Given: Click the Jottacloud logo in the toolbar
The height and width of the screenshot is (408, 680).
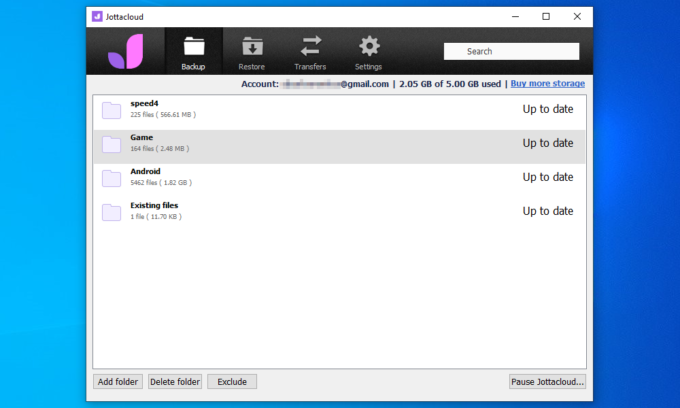Looking at the screenshot, I should click(126, 51).
